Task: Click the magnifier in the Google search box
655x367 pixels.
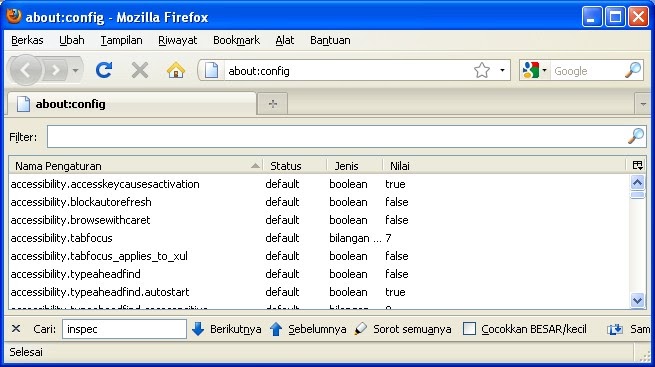Action: (x=633, y=70)
